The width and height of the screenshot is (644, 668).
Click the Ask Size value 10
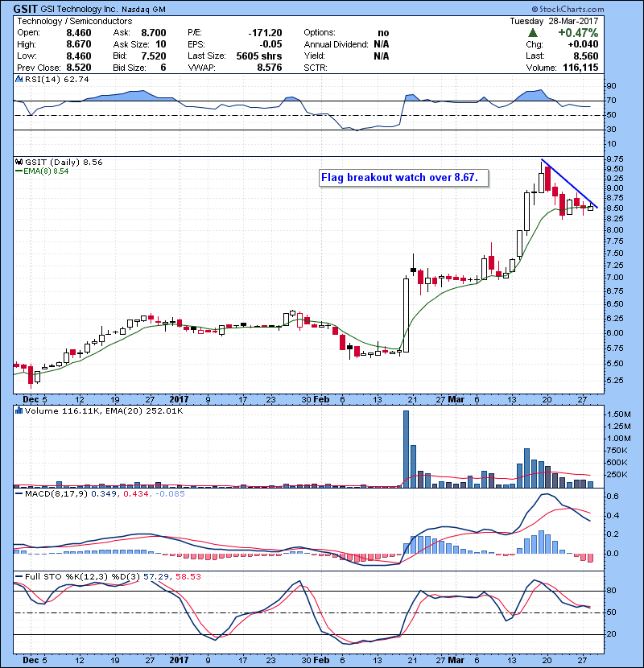161,44
